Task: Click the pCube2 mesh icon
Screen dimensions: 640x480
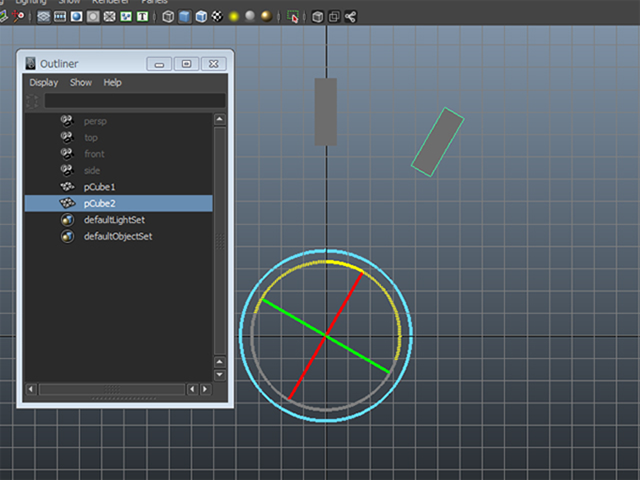Action: 67,203
